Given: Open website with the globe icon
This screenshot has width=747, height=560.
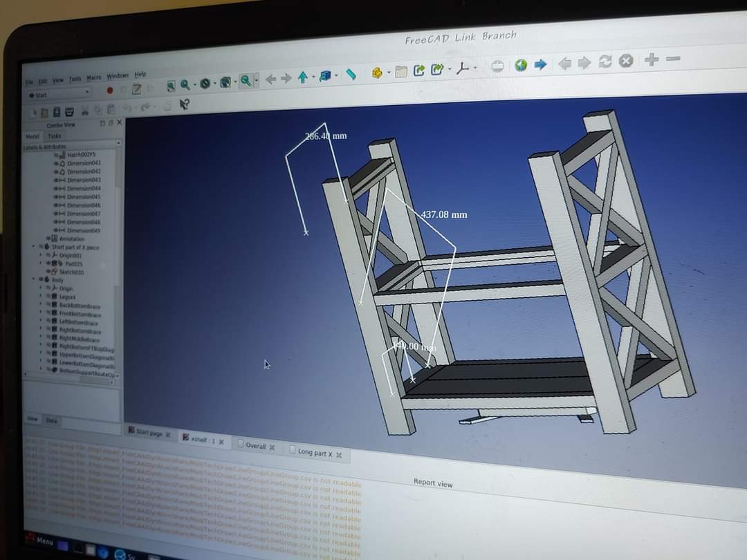Looking at the screenshot, I should (x=521, y=65).
